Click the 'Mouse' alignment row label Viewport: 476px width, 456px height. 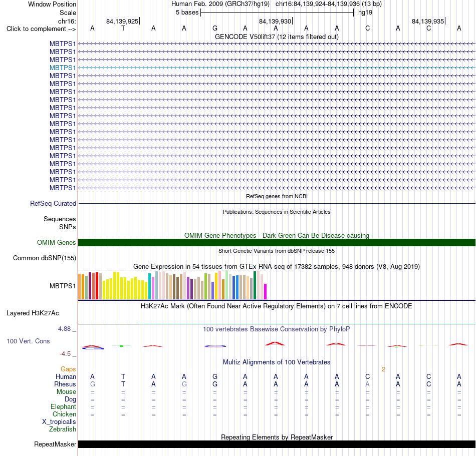pyautogui.click(x=66, y=392)
